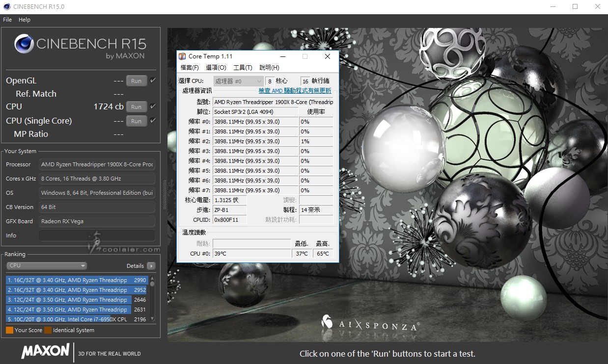Run the CPU (Single Core) benchmark

click(x=137, y=121)
